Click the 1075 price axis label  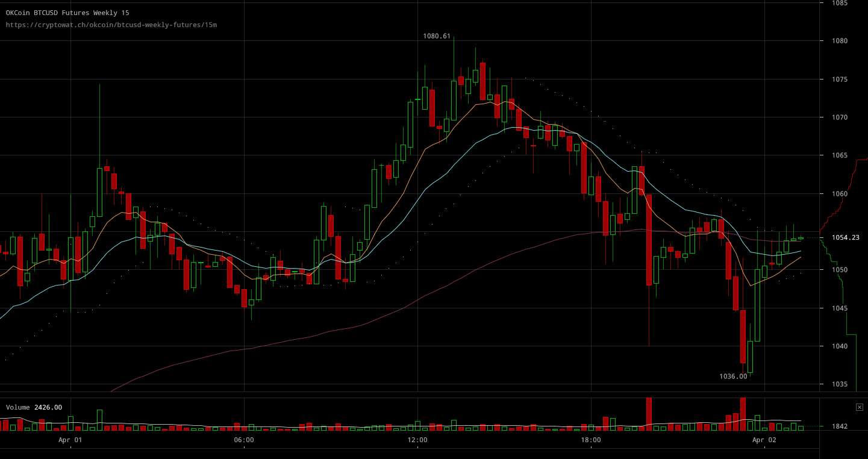840,80
